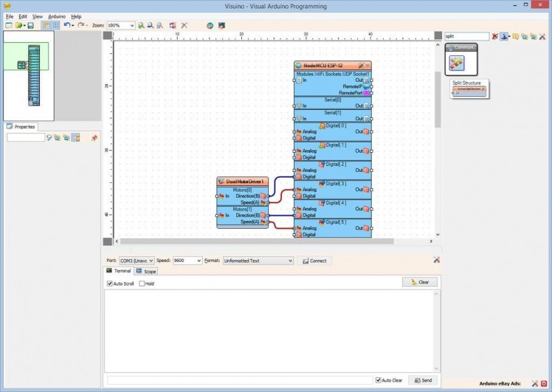Image resolution: width=552 pixels, height=392 pixels.
Task: Toggle the Auto Scroll checkbox
Action: pyautogui.click(x=111, y=283)
